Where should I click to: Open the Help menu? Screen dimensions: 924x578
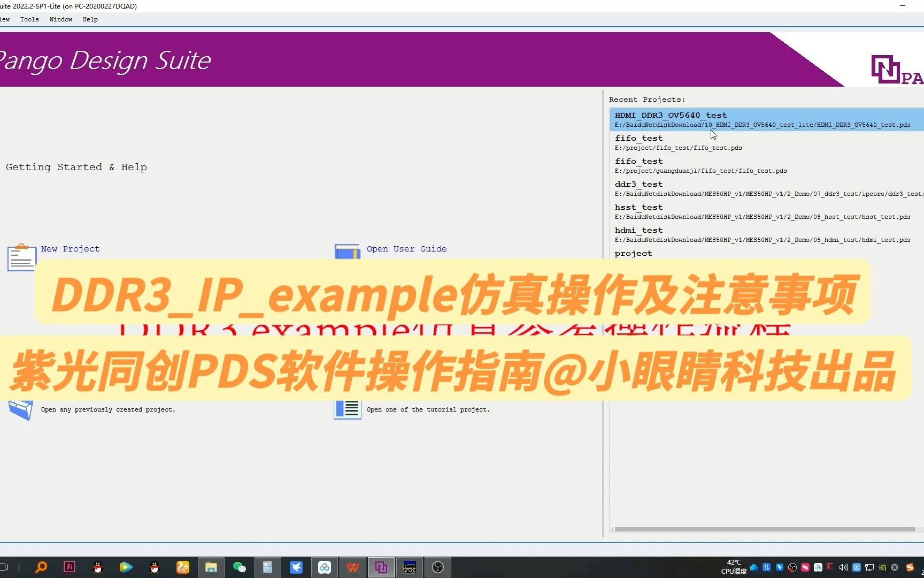(90, 19)
